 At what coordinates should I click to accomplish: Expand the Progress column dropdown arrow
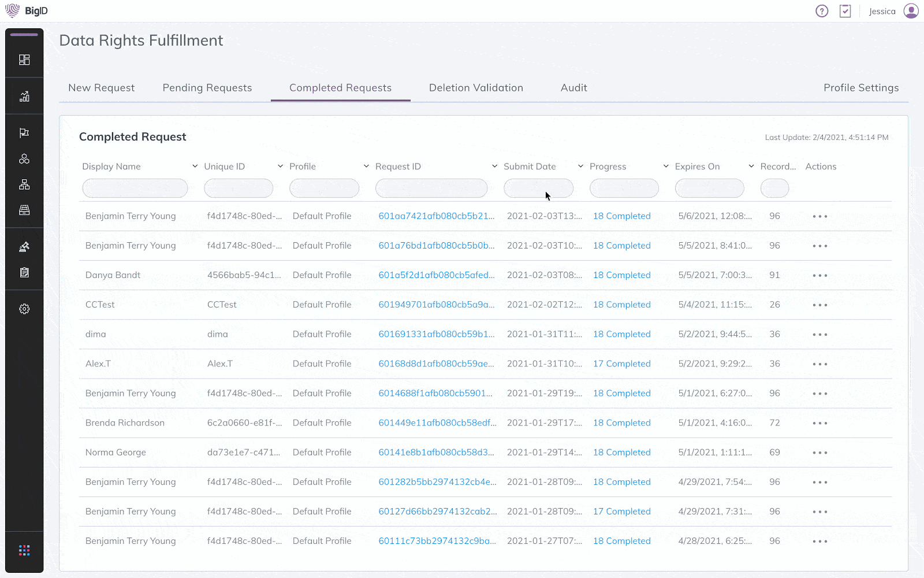tap(665, 166)
